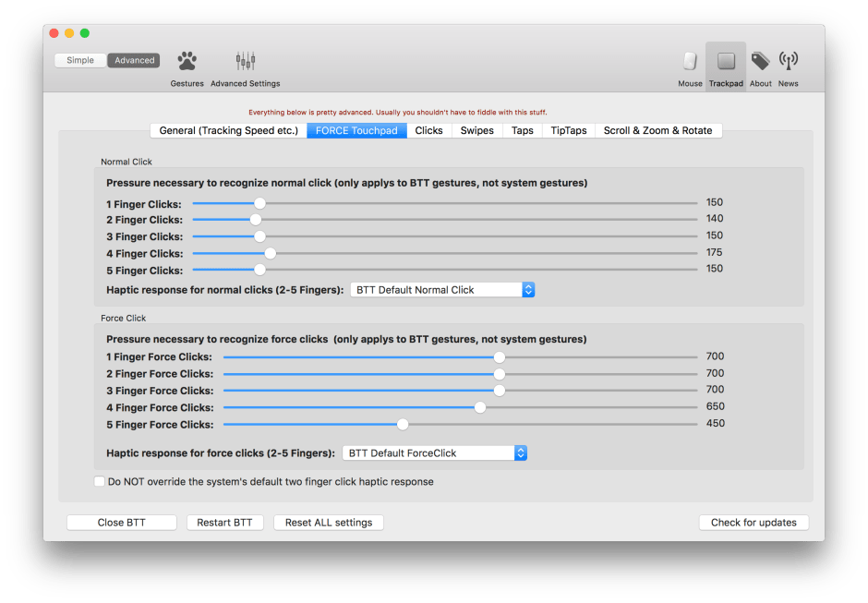Click the 4 Finger Clicks slider handle
The image size is (868, 603).
pyautogui.click(x=270, y=253)
